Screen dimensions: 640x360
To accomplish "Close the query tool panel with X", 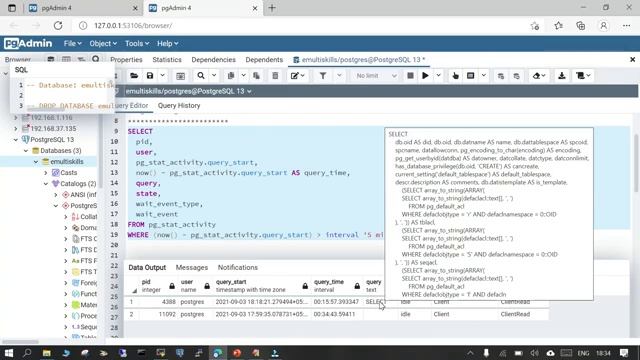I will (x=632, y=60).
